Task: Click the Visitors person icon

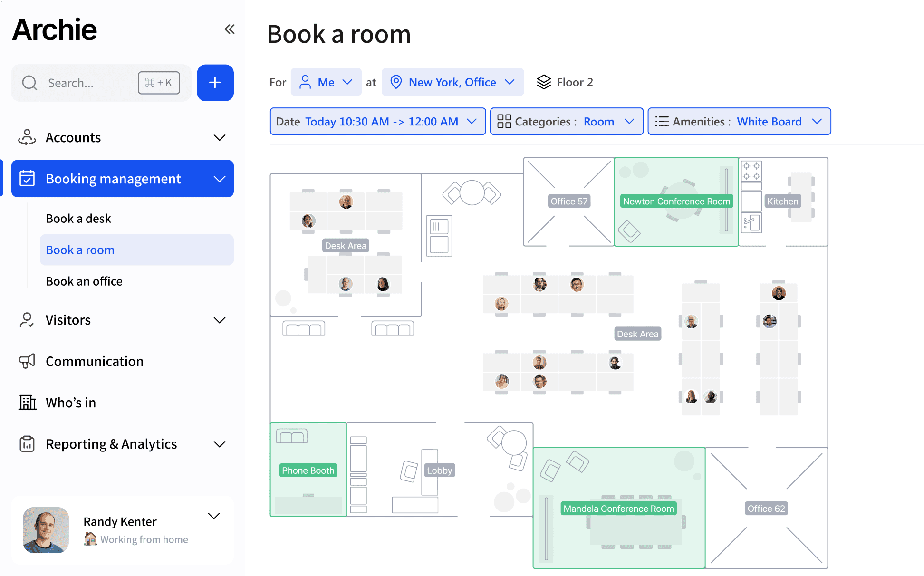Action: pyautogui.click(x=27, y=320)
